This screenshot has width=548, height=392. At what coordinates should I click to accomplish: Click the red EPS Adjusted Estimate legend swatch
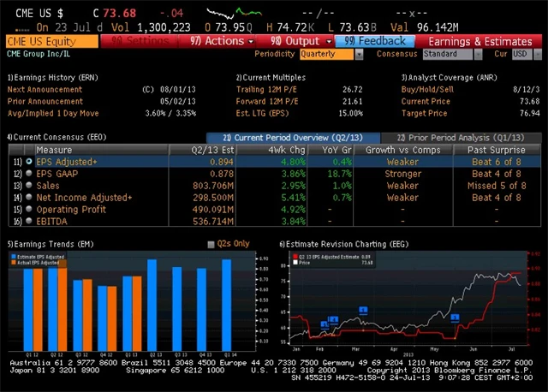(x=293, y=256)
